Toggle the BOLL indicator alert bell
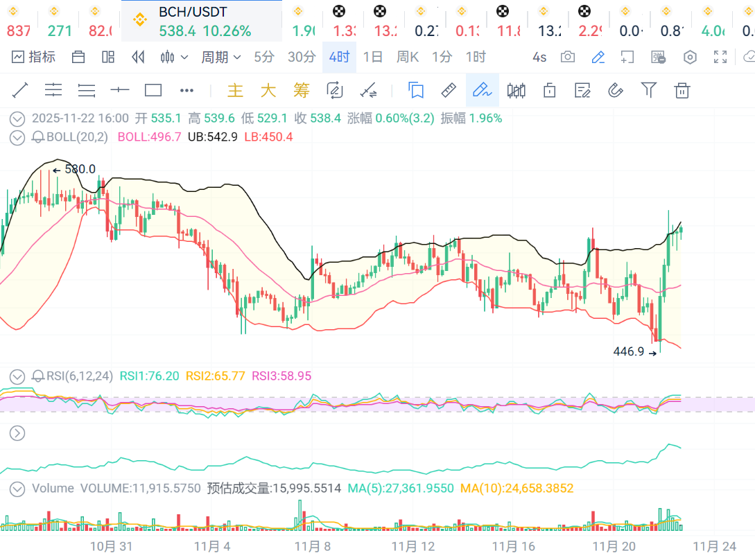755x560 pixels. click(x=38, y=137)
